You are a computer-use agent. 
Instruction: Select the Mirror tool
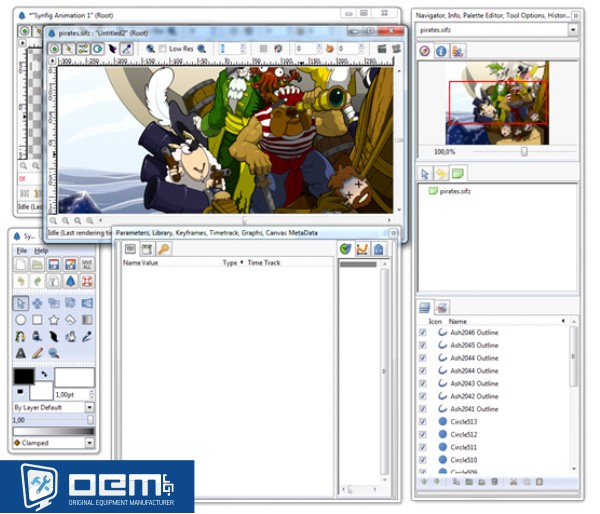point(87,304)
